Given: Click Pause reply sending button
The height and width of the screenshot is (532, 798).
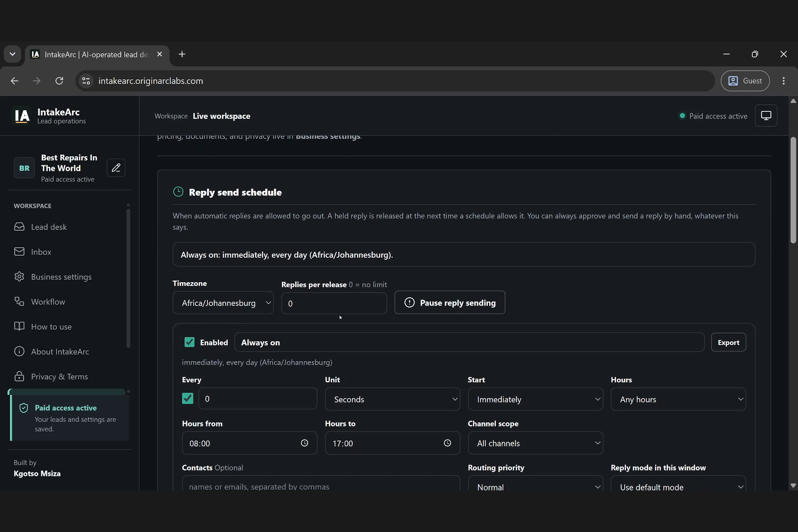Looking at the screenshot, I should (450, 303).
